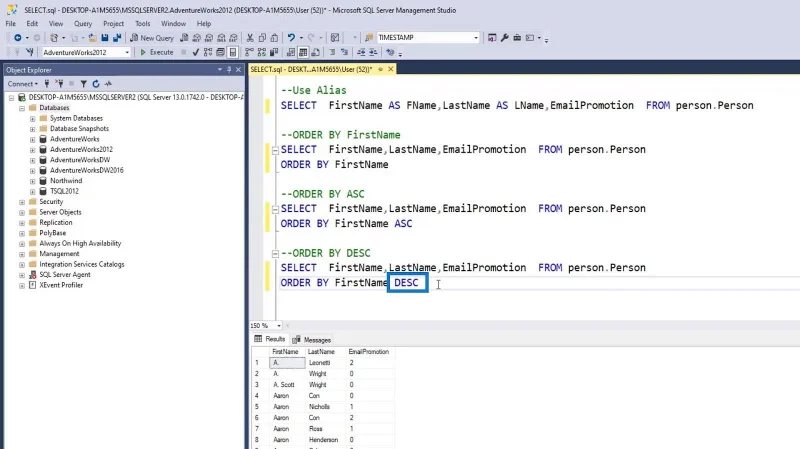Select the XEvent Profiler node

click(x=61, y=285)
